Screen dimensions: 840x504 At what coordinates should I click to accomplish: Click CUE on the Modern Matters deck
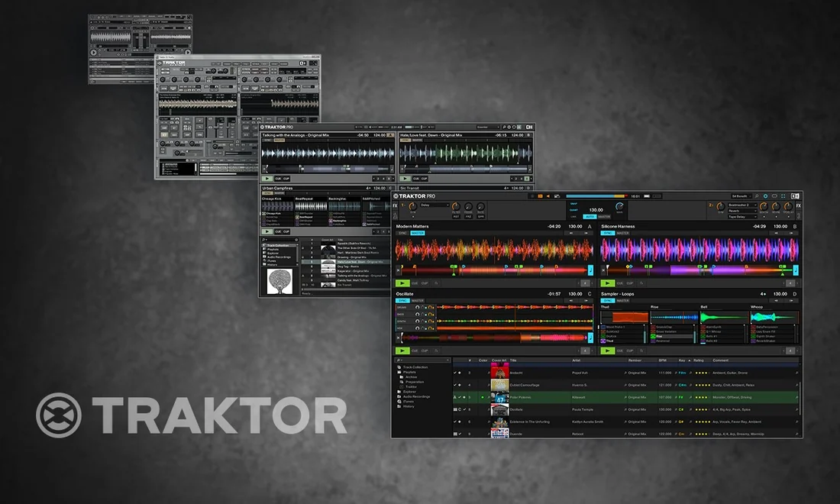tap(415, 283)
